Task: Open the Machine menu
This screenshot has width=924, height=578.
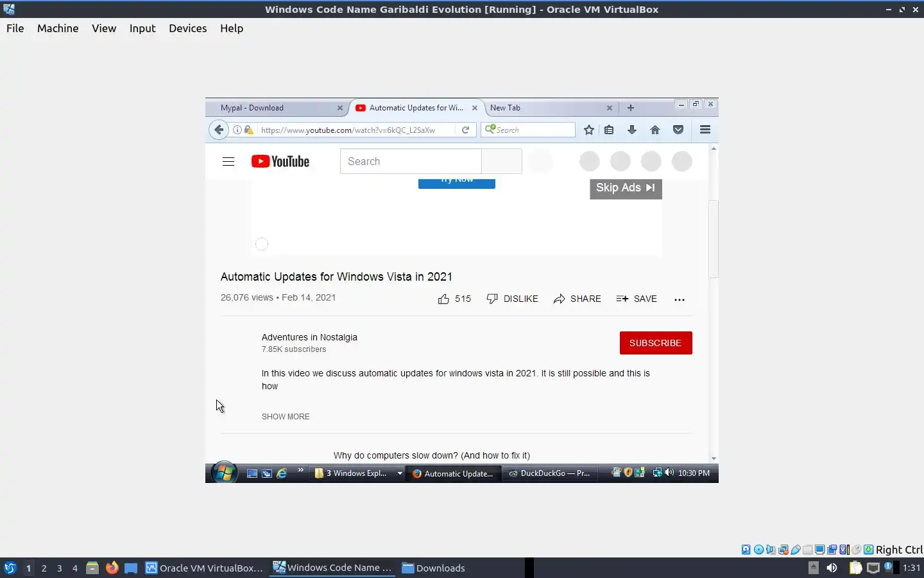Action: (58, 28)
